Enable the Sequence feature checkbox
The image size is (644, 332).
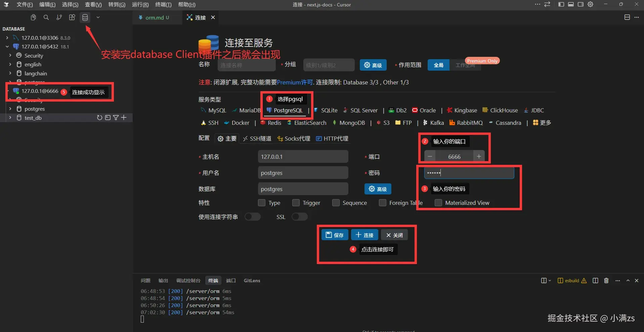point(336,203)
